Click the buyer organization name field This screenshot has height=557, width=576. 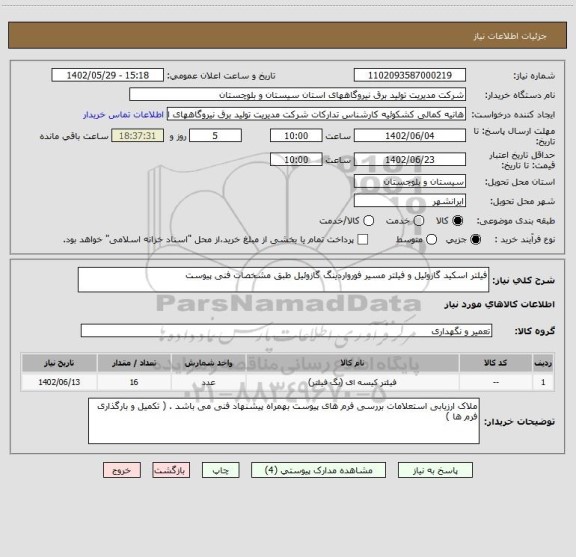click(x=298, y=94)
